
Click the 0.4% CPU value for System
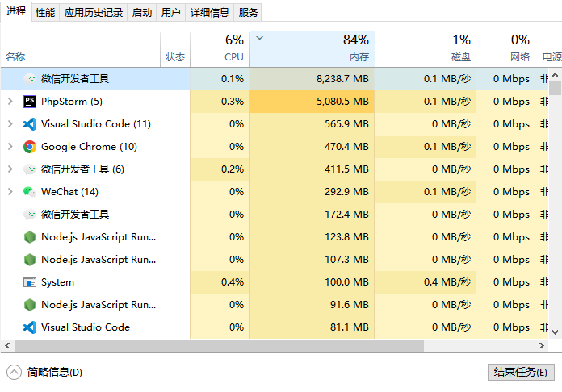[233, 282]
